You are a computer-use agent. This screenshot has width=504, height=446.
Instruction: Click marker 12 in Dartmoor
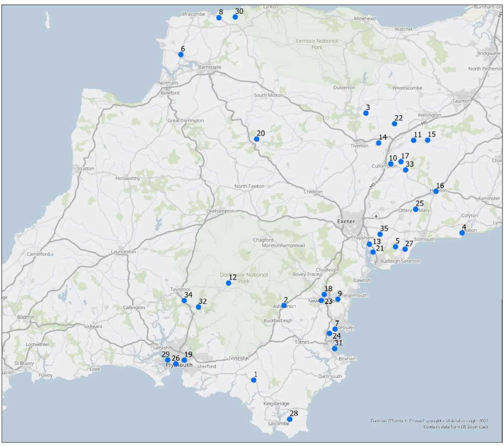[229, 283]
